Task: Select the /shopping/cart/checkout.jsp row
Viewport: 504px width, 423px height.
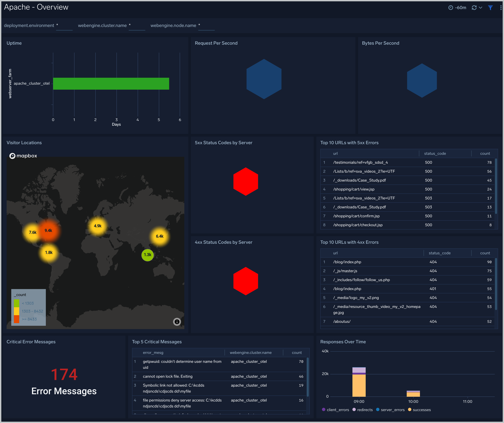Action: point(408,225)
